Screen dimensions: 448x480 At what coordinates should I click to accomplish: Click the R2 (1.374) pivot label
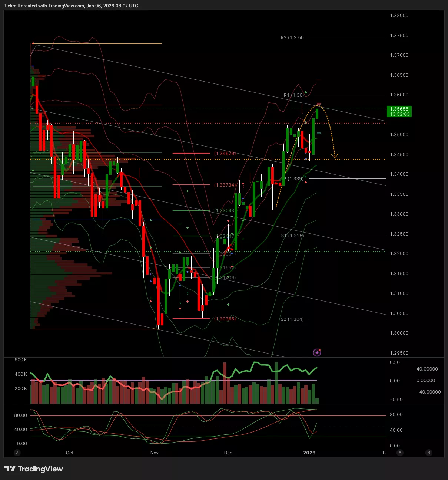pos(292,38)
